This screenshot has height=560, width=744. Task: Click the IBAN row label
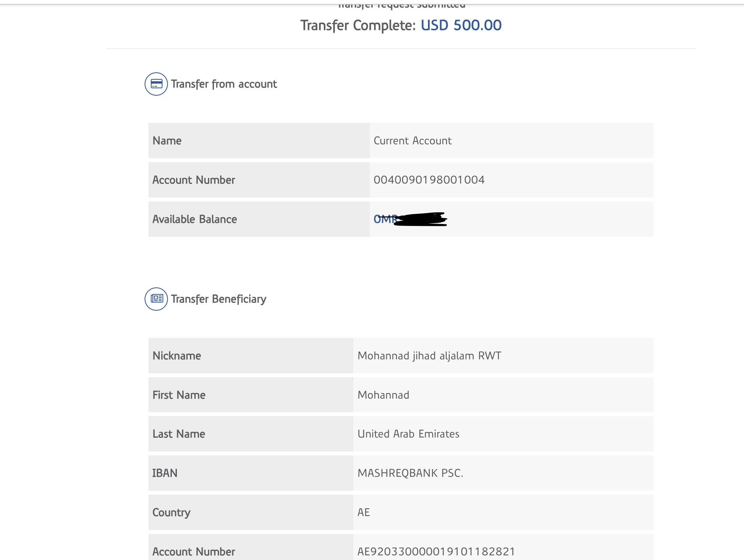coord(165,473)
